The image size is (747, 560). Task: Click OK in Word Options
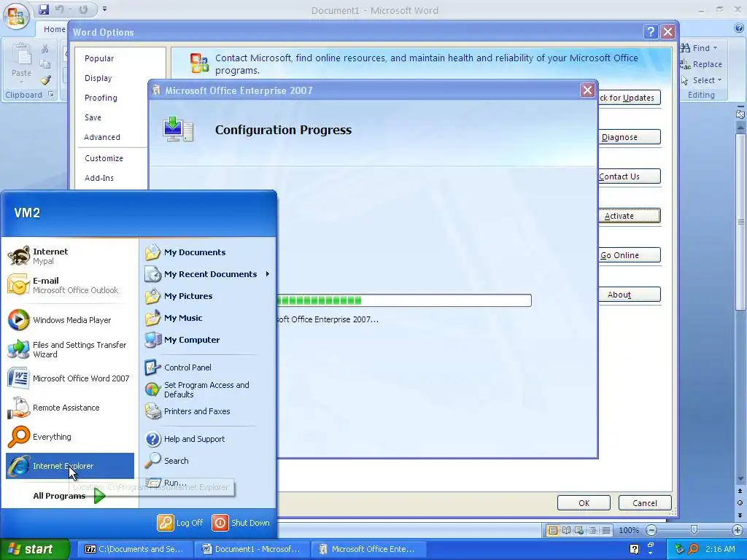584,503
